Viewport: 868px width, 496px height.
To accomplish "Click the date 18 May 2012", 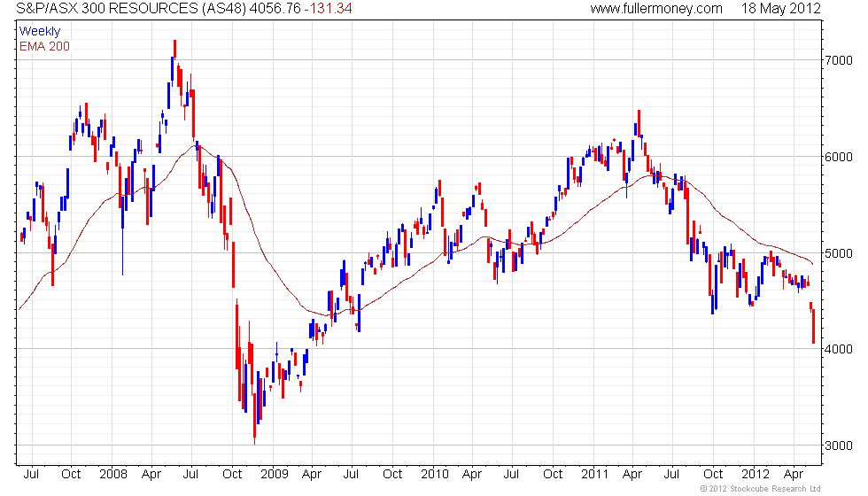I will (x=781, y=8).
